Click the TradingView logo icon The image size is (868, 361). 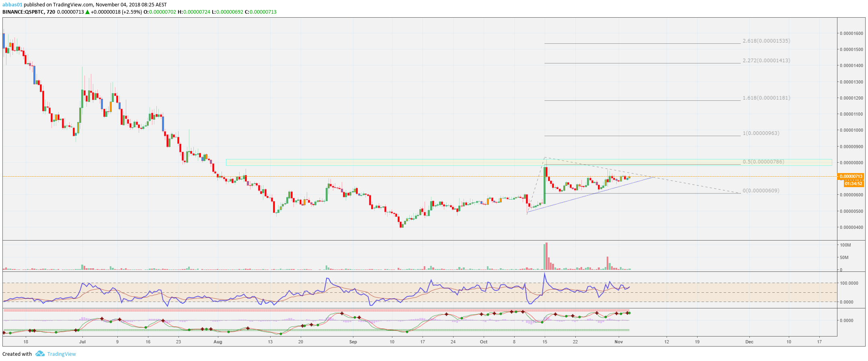coord(39,354)
